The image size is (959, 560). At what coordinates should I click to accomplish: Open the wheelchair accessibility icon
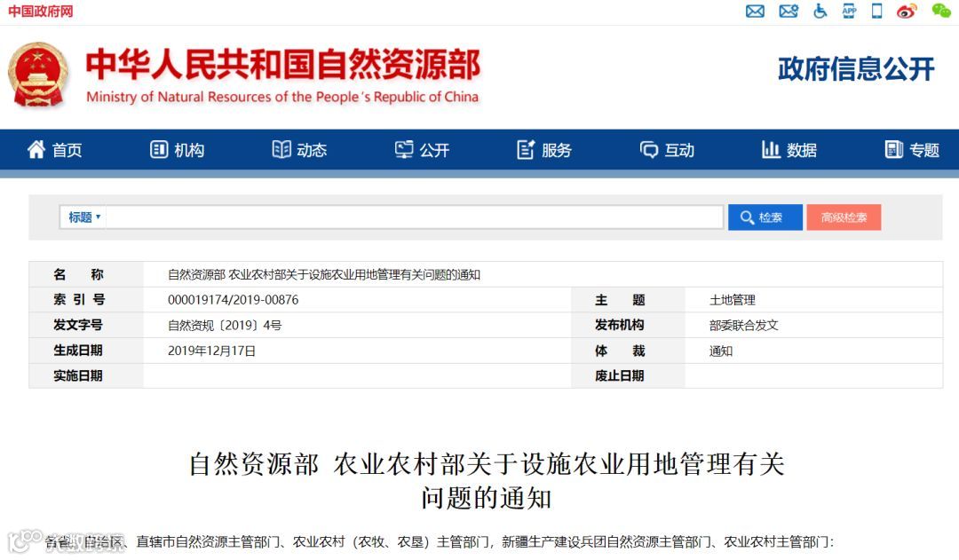point(820,11)
